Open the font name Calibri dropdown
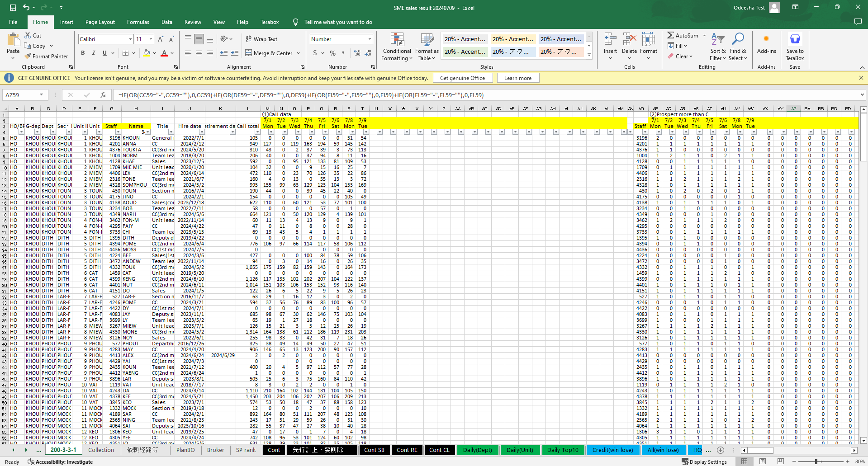 pos(130,39)
